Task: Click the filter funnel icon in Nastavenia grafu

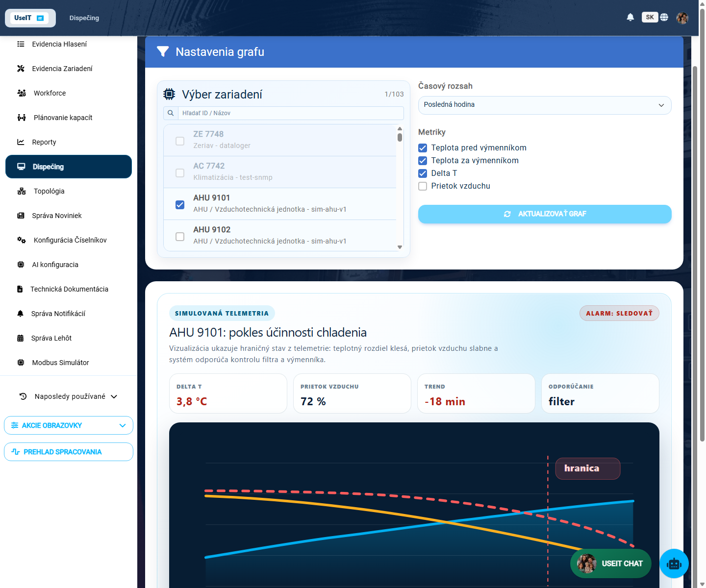Action: click(163, 52)
